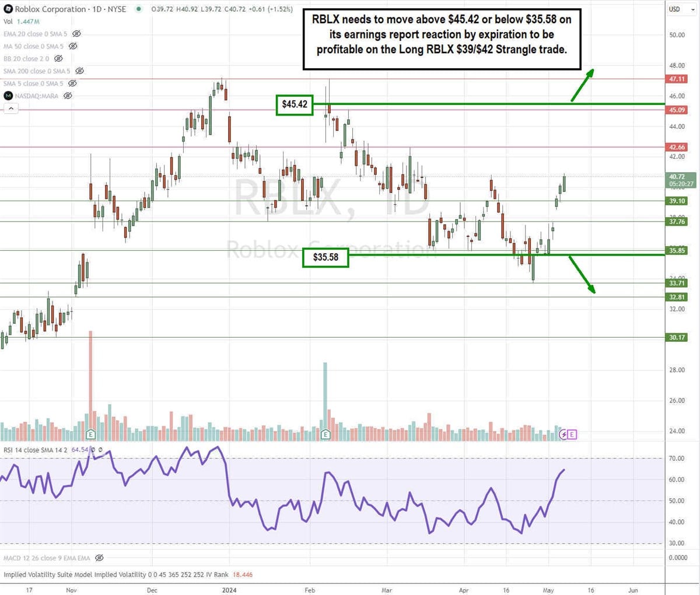
Task: Click the current price 40.72 axis label
Action: 677,177
